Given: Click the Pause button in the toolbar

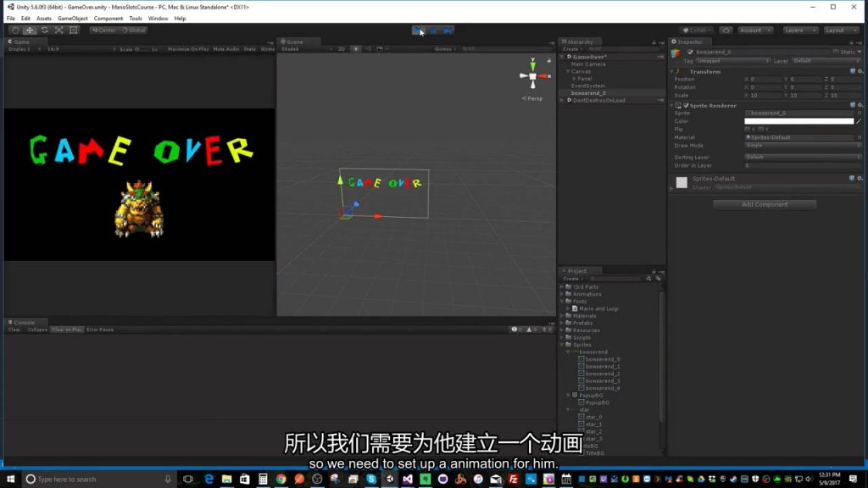Looking at the screenshot, I should (433, 30).
